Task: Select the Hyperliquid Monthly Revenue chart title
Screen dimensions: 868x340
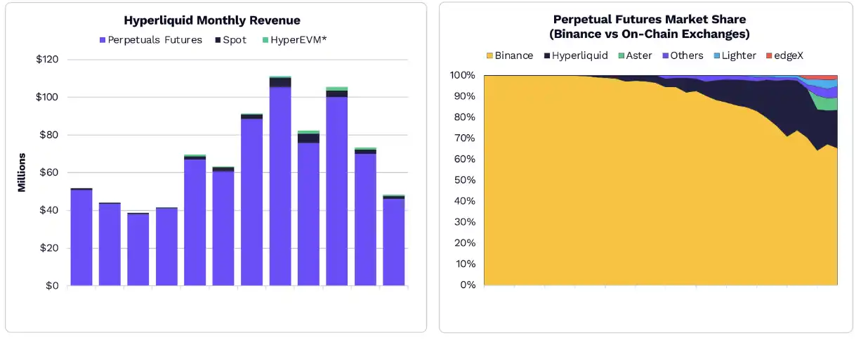Action: click(x=212, y=20)
